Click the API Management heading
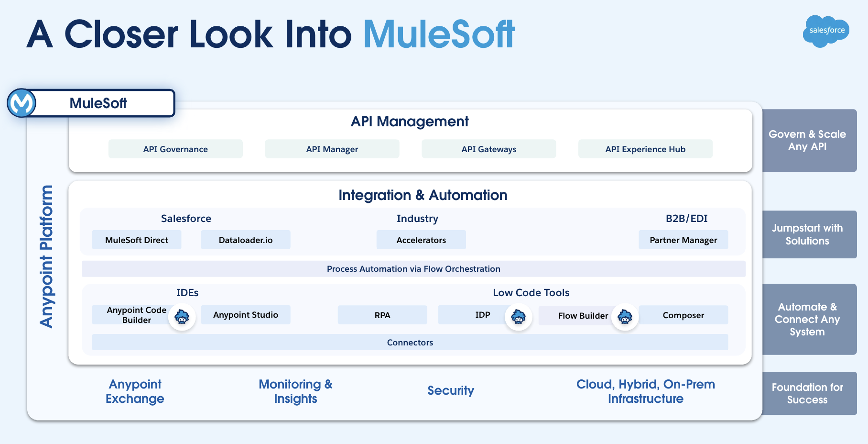Screen dimensions: 868x444 coord(410,122)
